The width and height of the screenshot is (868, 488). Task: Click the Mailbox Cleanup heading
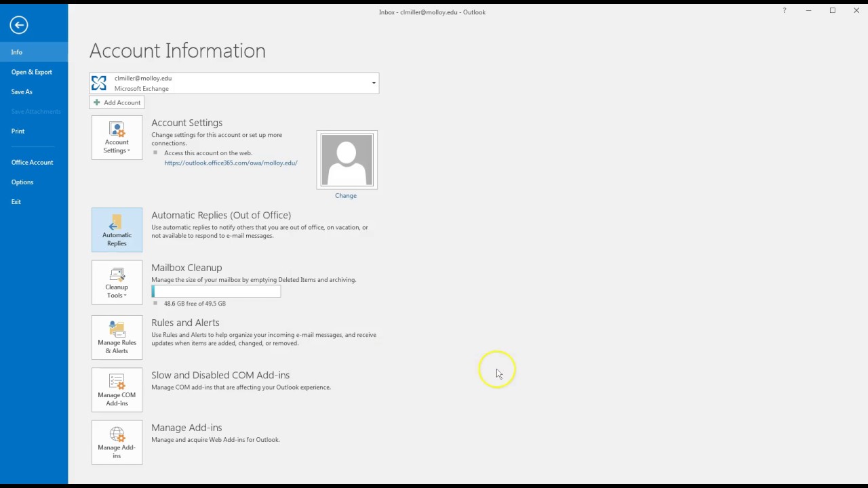click(186, 268)
